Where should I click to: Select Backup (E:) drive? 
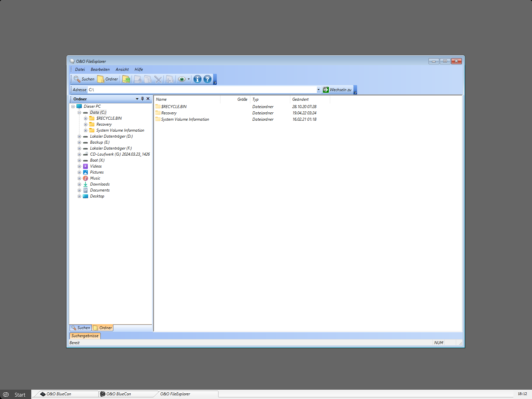click(100, 142)
